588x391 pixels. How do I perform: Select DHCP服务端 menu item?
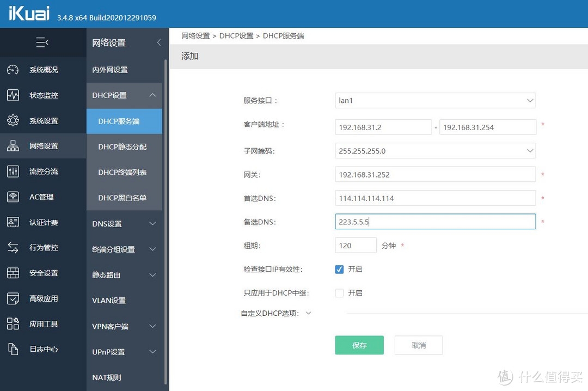coord(124,121)
